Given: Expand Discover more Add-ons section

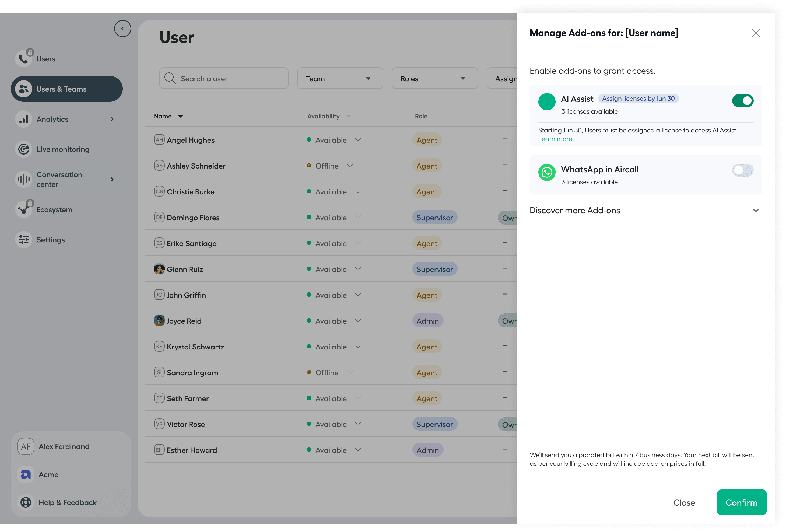Looking at the screenshot, I should pyautogui.click(x=755, y=210).
